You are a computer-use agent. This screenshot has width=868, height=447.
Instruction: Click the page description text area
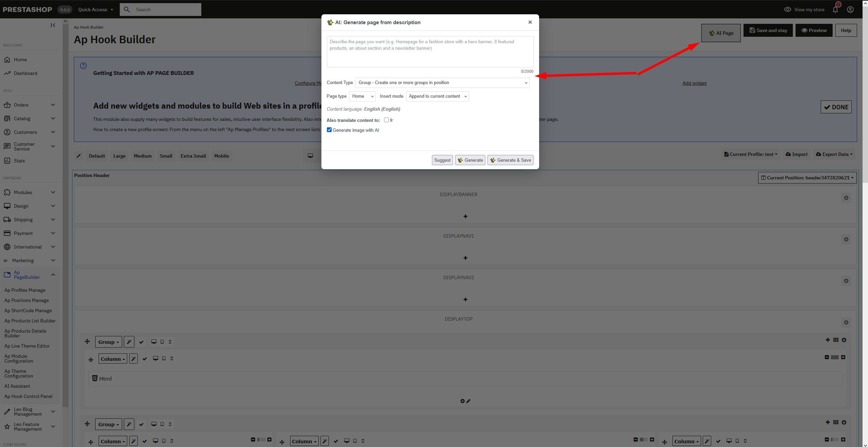(x=430, y=52)
